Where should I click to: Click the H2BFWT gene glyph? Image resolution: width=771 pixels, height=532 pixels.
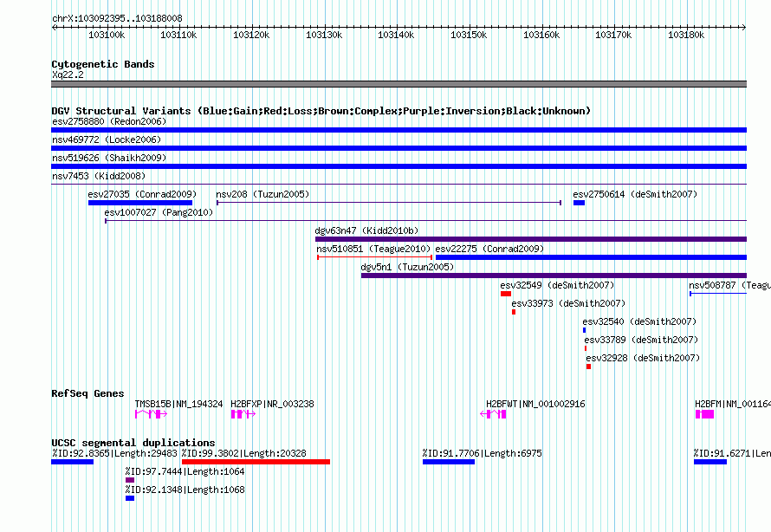493,414
